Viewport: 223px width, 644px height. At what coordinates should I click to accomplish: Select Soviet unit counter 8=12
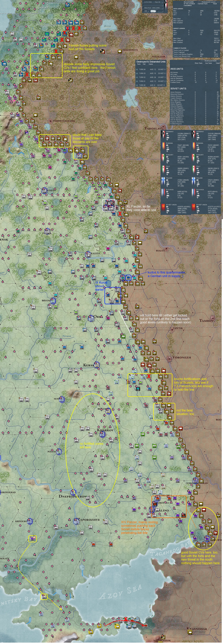51,63
